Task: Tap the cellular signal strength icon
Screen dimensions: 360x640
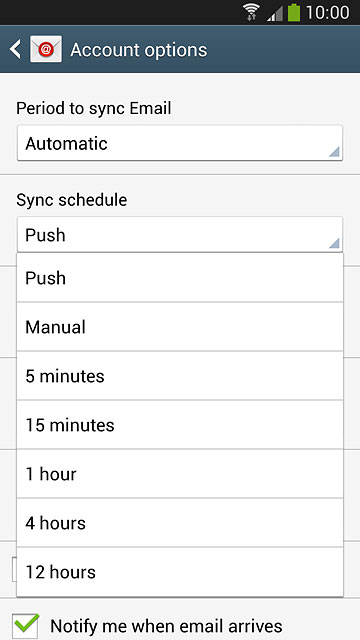Action: (275, 13)
